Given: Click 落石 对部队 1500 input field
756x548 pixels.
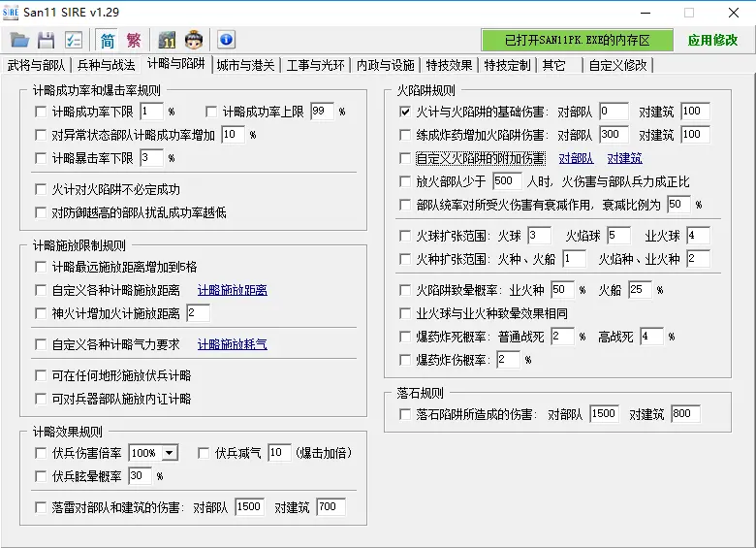Looking at the screenshot, I should tap(604, 414).
